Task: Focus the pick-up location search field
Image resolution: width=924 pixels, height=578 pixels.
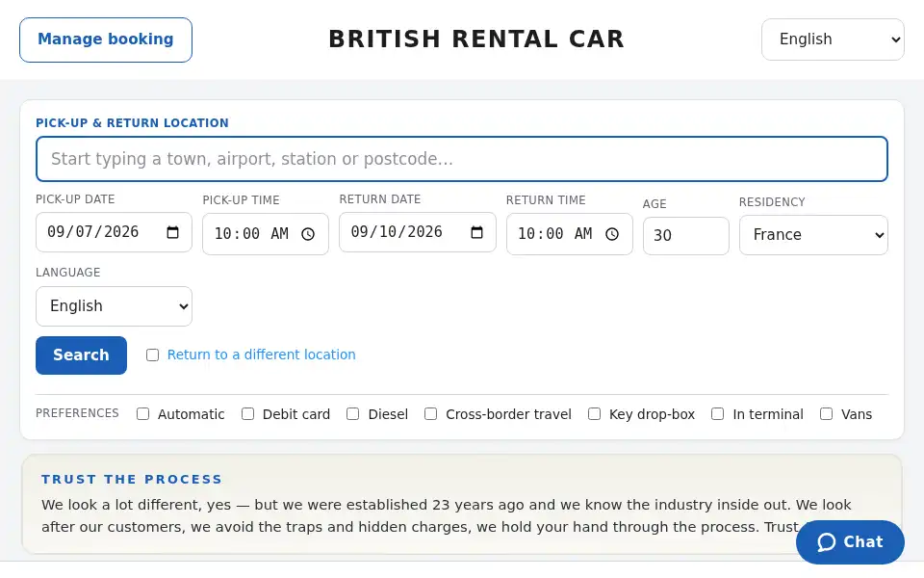Action: pyautogui.click(x=461, y=159)
